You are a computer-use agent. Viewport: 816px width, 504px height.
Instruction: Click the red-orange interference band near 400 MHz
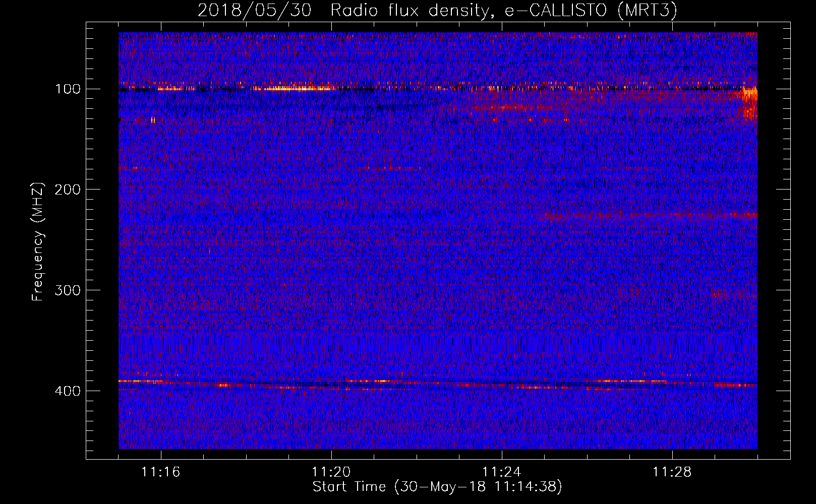pyautogui.click(x=438, y=384)
